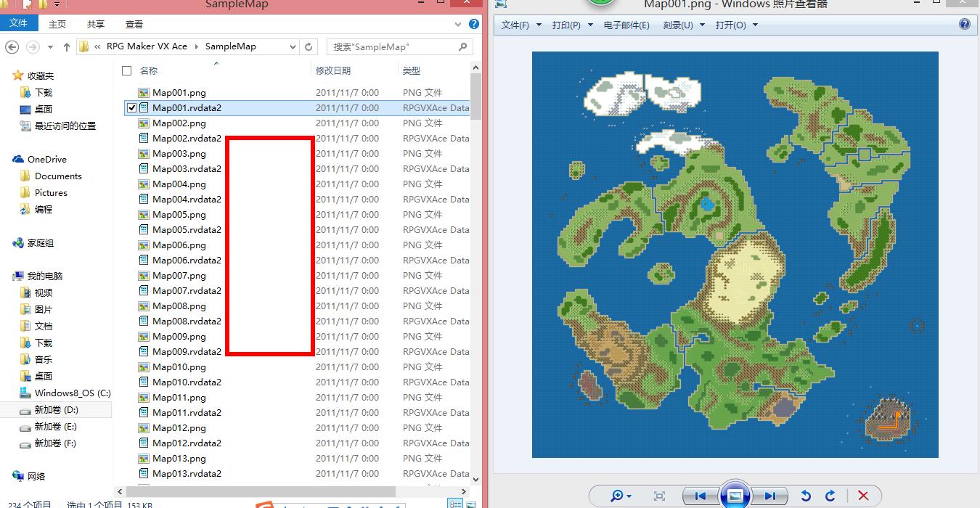This screenshot has height=508, width=980.
Task: Click the horizontal scrollbar in file list
Action: pyautogui.click(x=260, y=491)
